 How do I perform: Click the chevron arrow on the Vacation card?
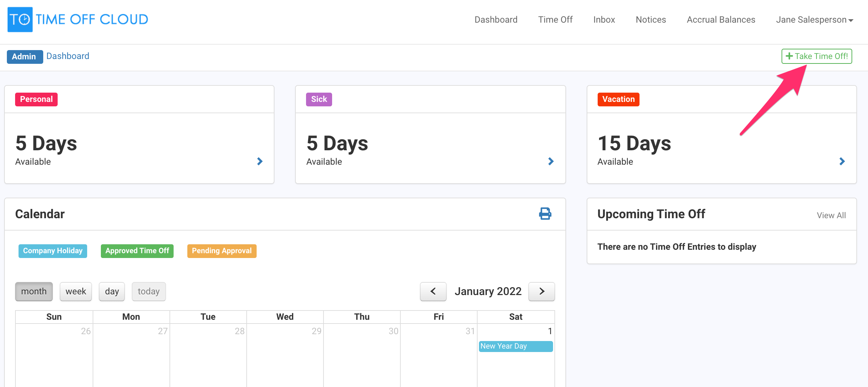pyautogui.click(x=842, y=161)
